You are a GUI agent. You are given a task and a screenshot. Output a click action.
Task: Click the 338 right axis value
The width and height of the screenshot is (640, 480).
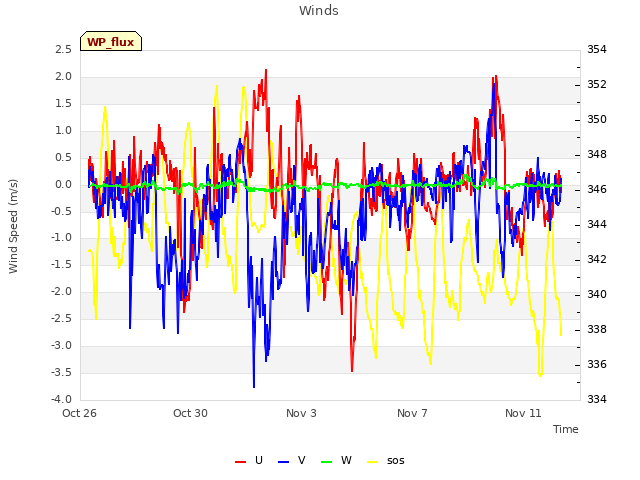coord(597,329)
